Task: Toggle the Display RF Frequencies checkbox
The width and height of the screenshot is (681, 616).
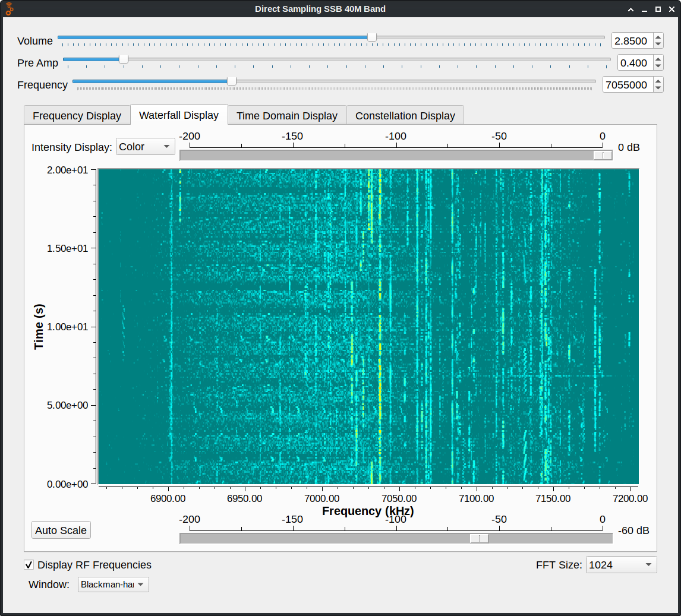Action: coord(29,565)
